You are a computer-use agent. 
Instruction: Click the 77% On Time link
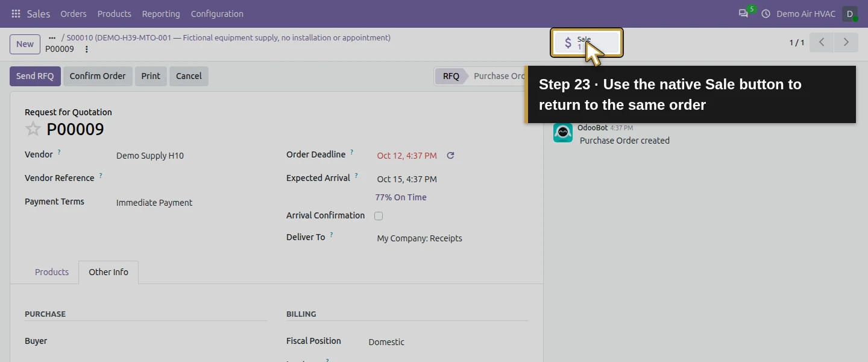pos(401,197)
